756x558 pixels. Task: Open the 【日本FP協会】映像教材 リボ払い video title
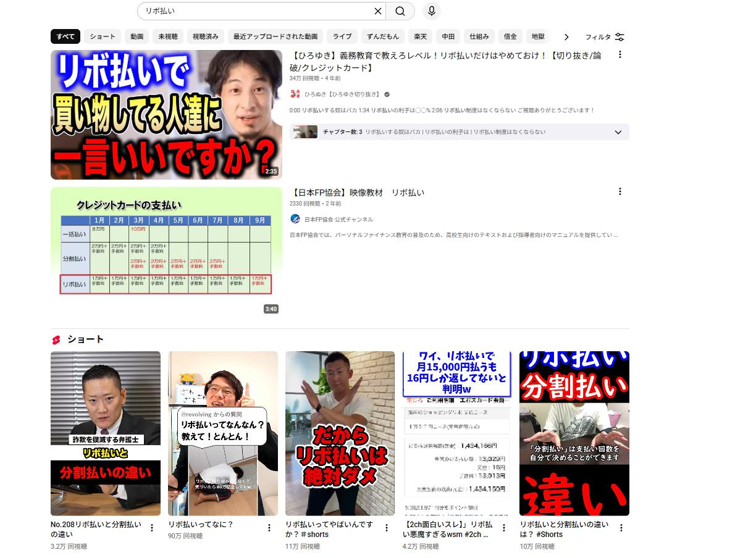pyautogui.click(x=357, y=193)
